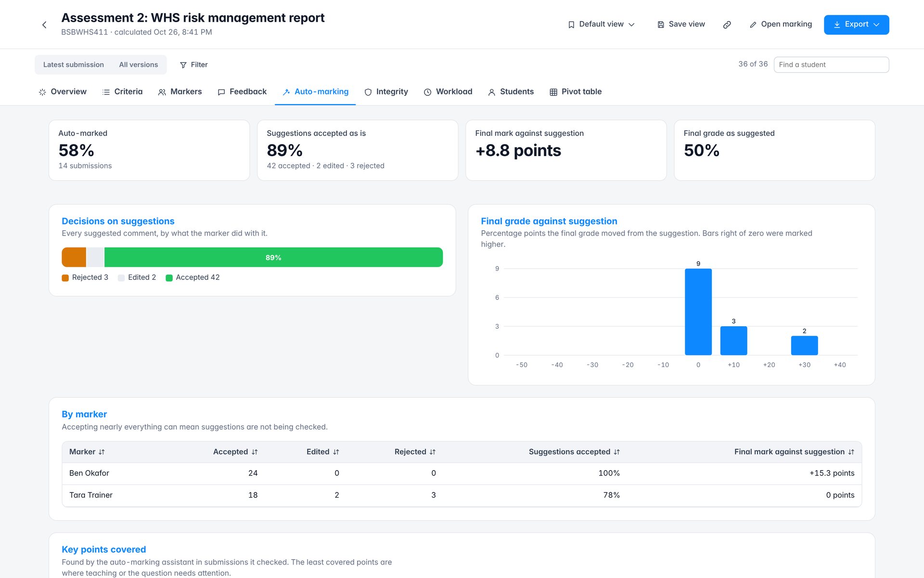
Task: Open the Criteria tab
Action: 123,92
